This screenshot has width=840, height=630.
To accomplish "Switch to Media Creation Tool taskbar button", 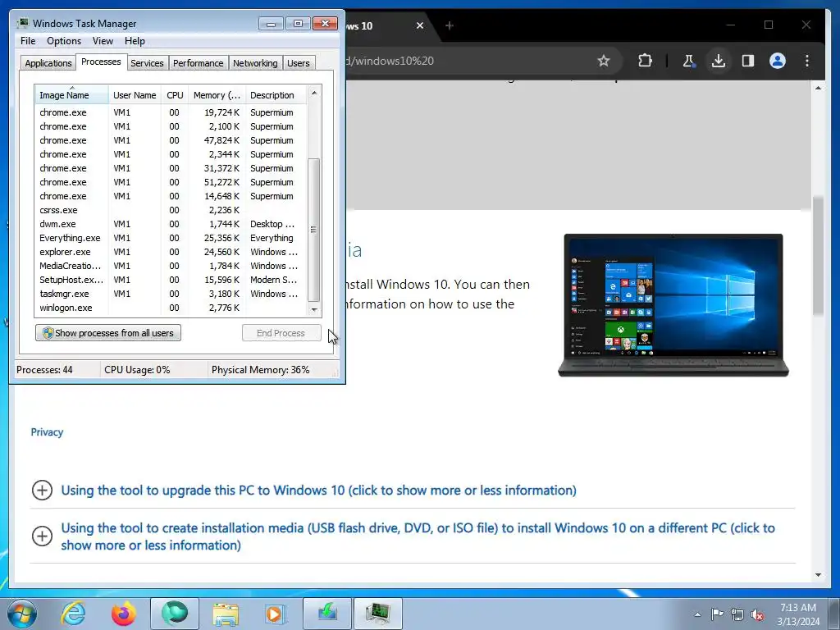I will (327, 614).
